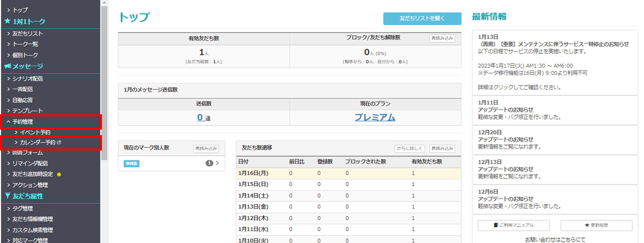
Task: Click the 友だちリストを開く button
Action: point(422,19)
